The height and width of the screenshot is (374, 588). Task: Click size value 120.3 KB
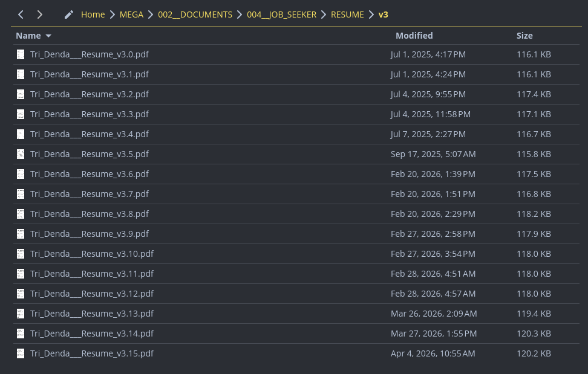[534, 334]
